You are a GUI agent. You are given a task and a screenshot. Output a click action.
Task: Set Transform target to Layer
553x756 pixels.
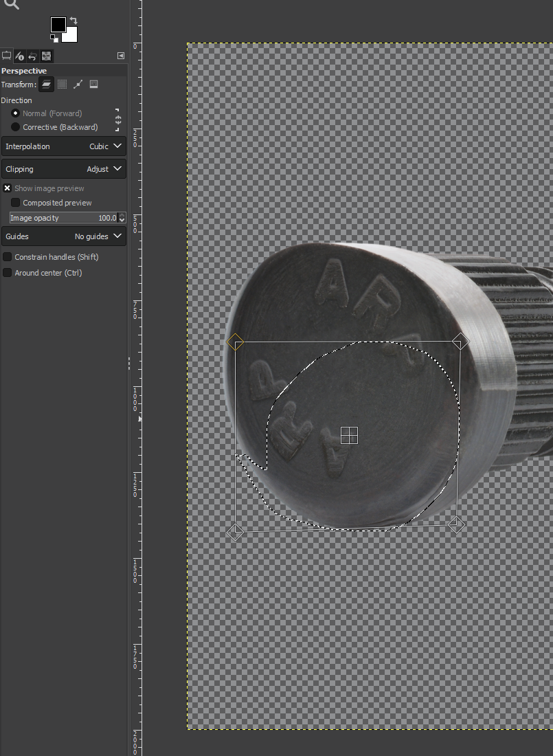(x=46, y=85)
